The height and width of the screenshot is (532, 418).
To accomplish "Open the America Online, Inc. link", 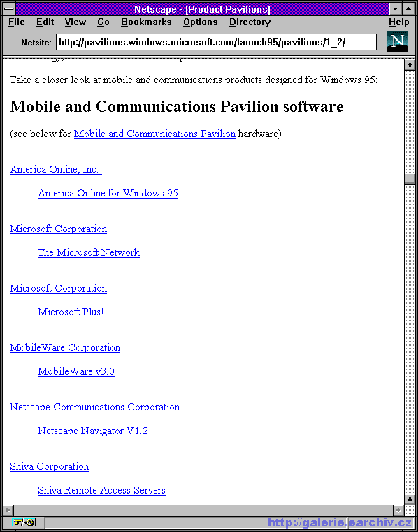I will [x=56, y=169].
